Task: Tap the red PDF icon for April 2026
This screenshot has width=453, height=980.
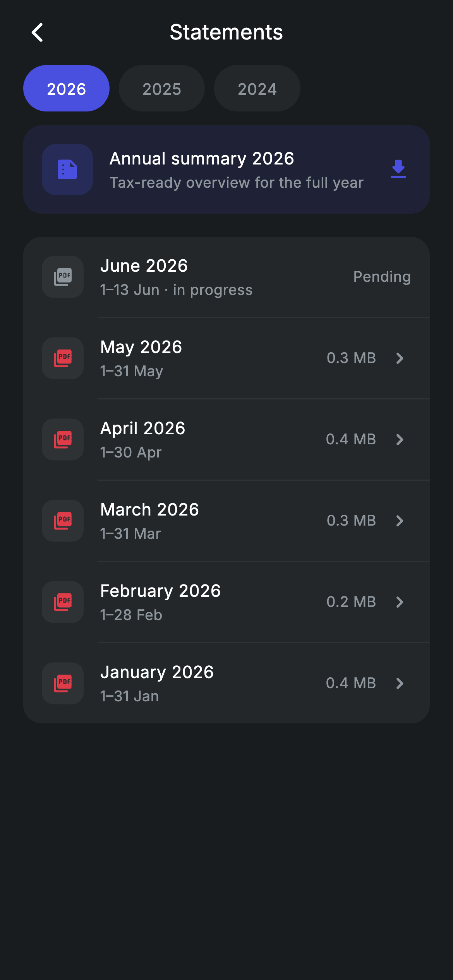Action: (x=63, y=439)
